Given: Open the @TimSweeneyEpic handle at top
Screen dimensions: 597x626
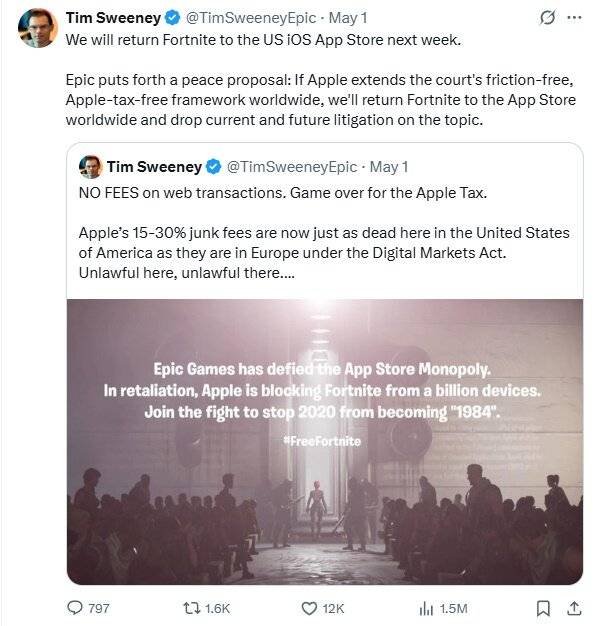Looking at the screenshot, I should 251,18.
